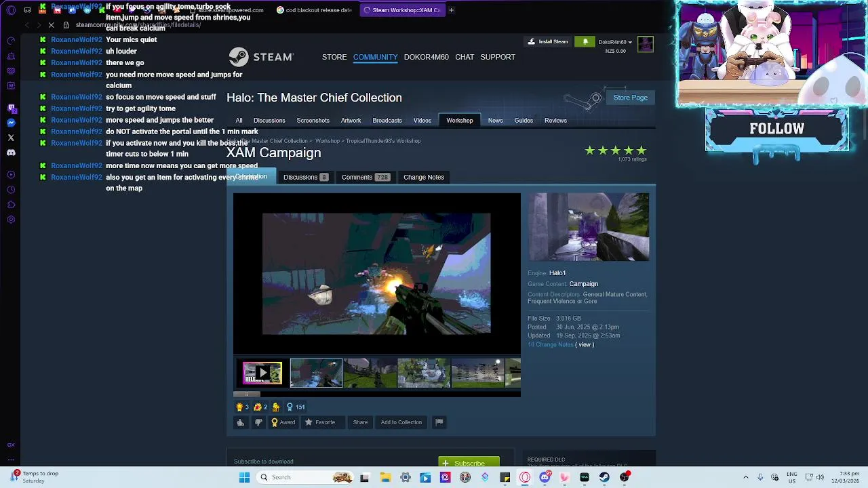Screen dimensions: 868x488
Task: Open the Comments tab with 728 comments
Action: (365, 177)
